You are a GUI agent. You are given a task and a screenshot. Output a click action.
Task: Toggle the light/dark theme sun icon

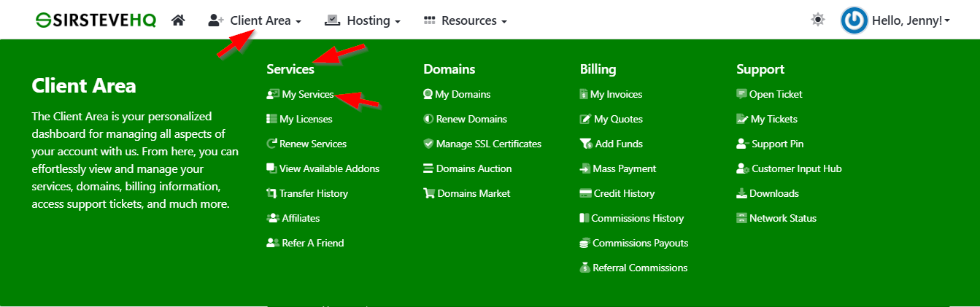(818, 20)
